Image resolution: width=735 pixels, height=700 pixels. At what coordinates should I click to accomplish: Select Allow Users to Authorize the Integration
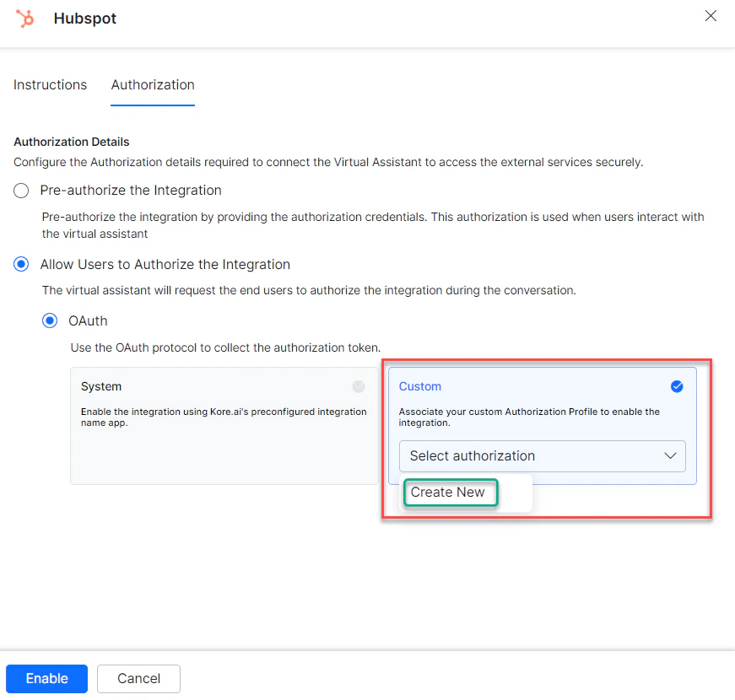(20, 264)
